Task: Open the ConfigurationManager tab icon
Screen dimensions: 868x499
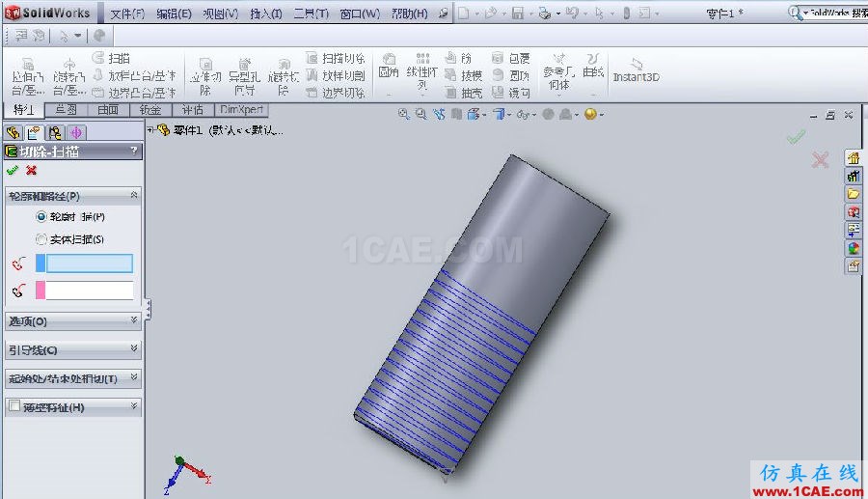Action: [55, 133]
